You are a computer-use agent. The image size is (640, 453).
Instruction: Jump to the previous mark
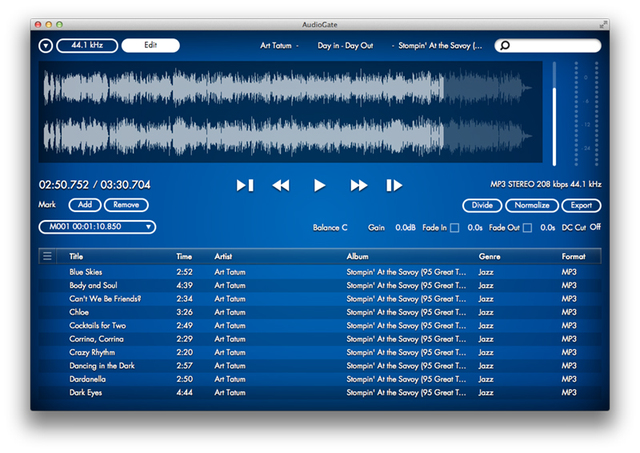245,185
